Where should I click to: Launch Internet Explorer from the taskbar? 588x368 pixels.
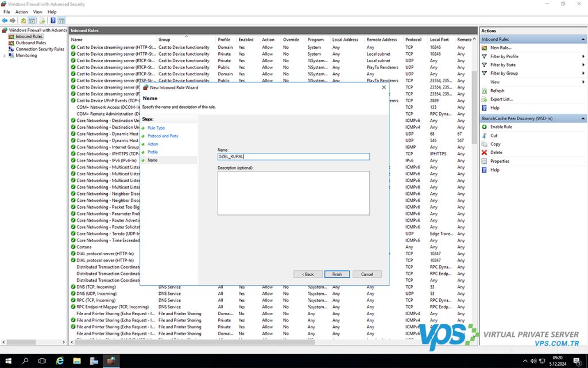(60, 361)
